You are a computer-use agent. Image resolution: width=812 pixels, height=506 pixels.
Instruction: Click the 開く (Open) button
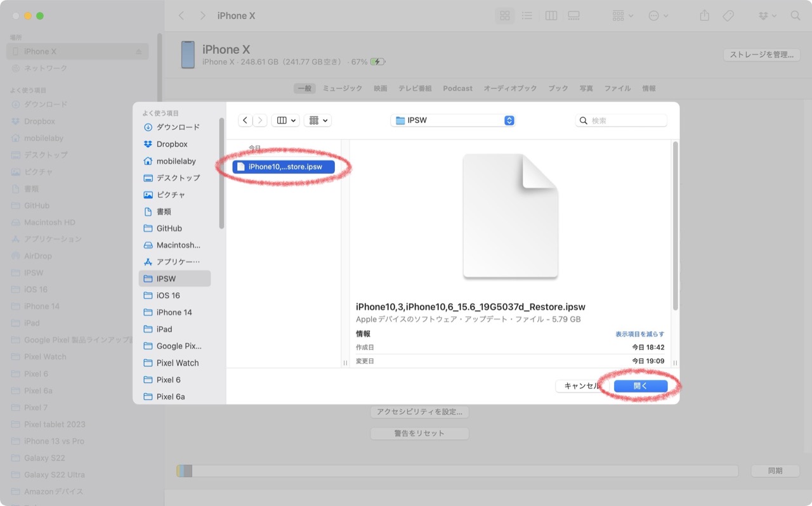[x=641, y=386]
